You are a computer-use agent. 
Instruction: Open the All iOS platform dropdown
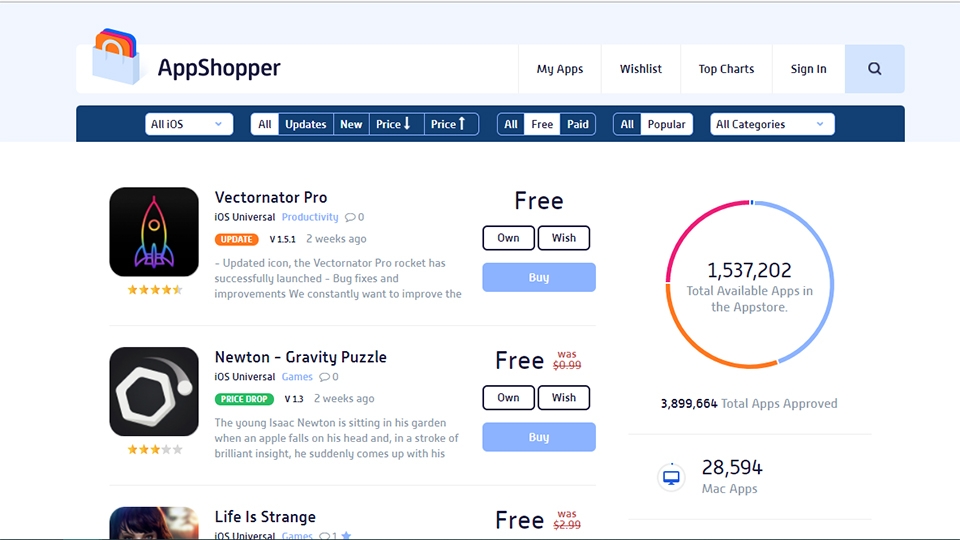189,124
